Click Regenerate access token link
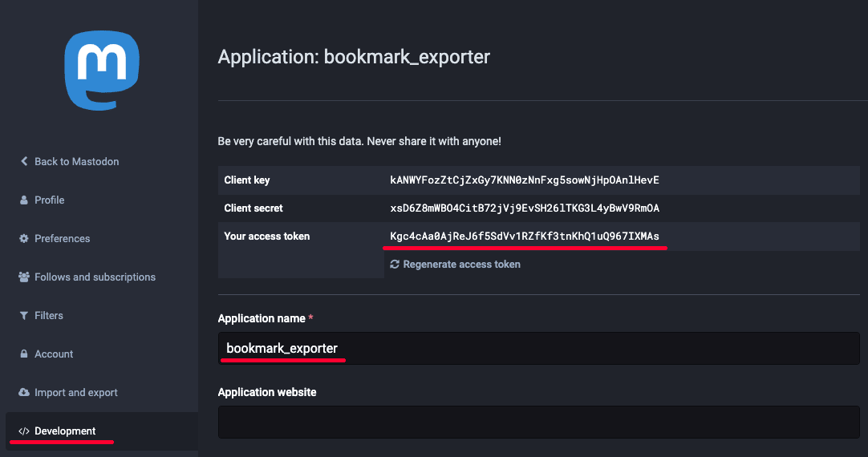868x457 pixels. [x=461, y=265]
